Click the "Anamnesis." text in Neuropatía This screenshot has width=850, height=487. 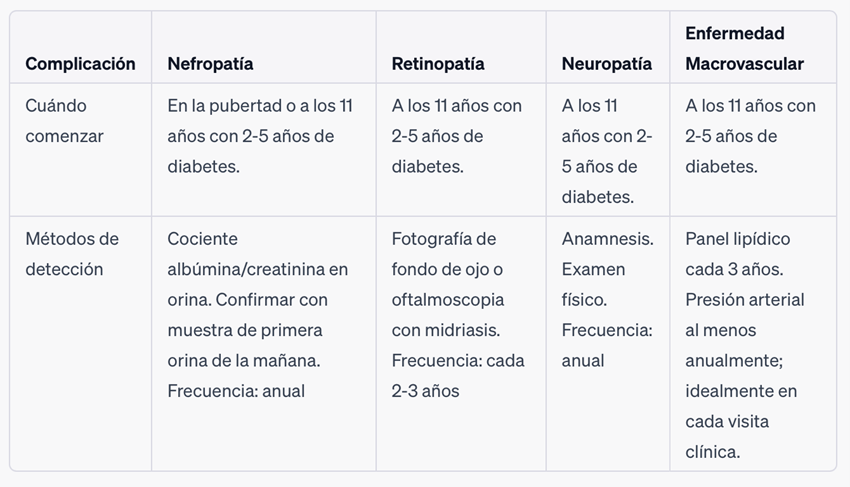click(607, 239)
